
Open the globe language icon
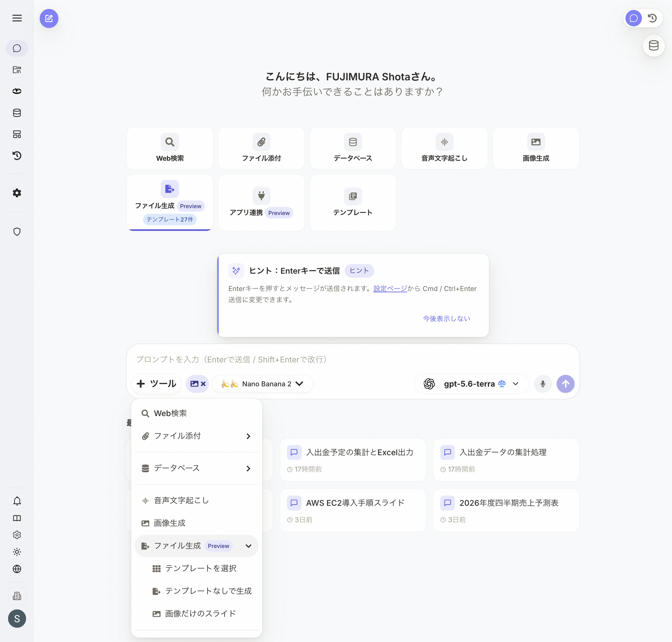pyautogui.click(x=17, y=569)
